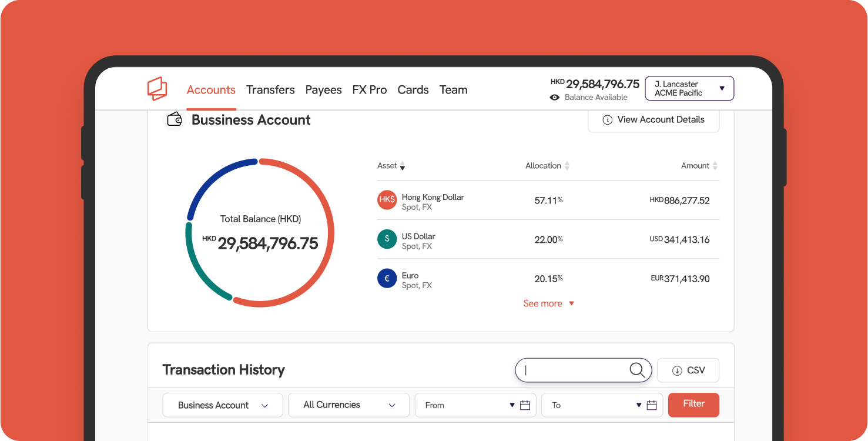Click the Total Balance (HKD) label
868x441 pixels.
coord(260,219)
